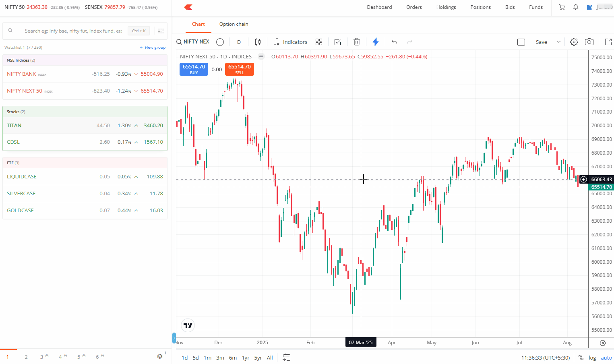Viewport: 614px width, 364px height.
Task: Switch to the Option chain tab
Action: pyautogui.click(x=234, y=24)
